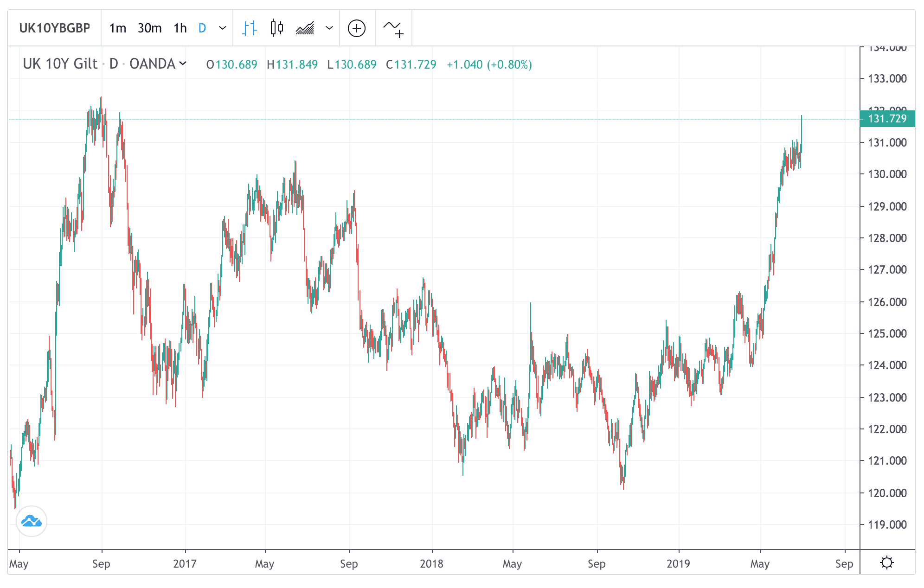Click the OANDA source label
The image size is (924, 588).
152,64
